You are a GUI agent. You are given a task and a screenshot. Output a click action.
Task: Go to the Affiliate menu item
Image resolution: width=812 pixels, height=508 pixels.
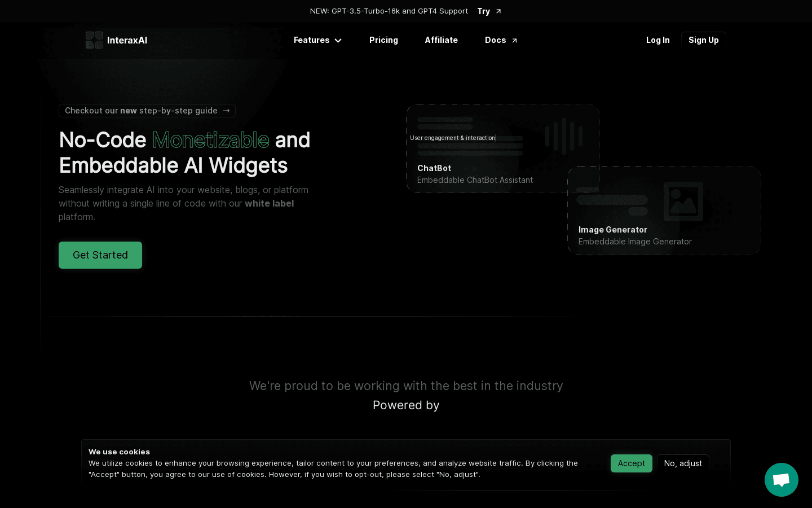[441, 40]
